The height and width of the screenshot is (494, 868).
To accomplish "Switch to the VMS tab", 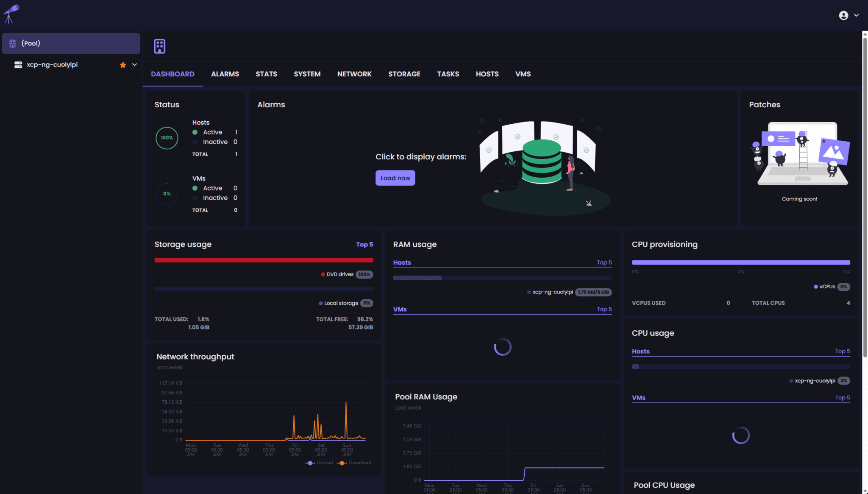I will click(x=523, y=74).
